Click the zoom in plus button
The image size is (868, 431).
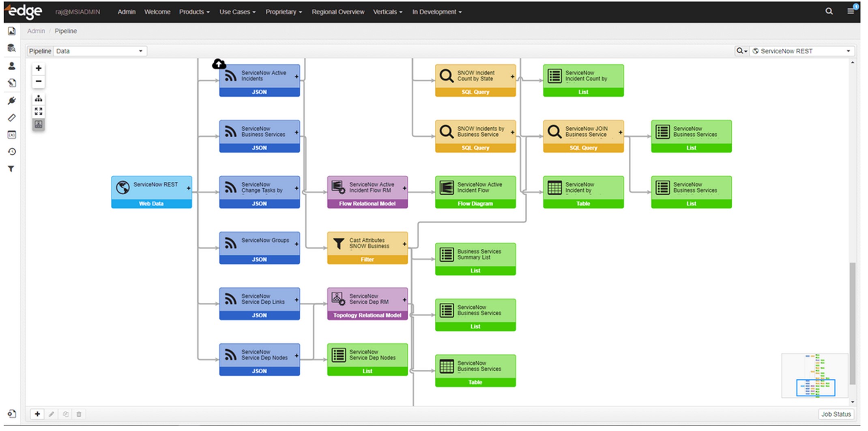[x=39, y=68]
